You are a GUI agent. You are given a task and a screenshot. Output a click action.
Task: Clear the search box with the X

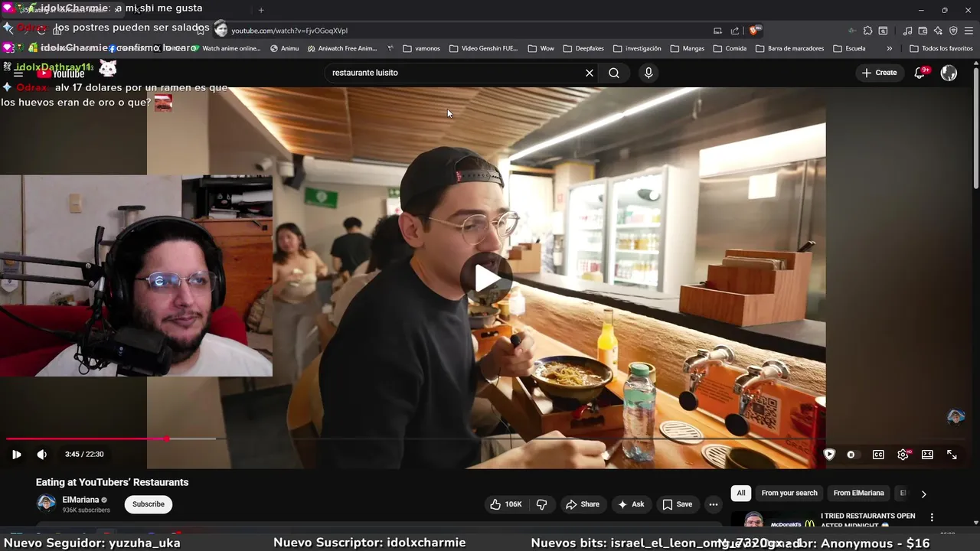tap(590, 73)
